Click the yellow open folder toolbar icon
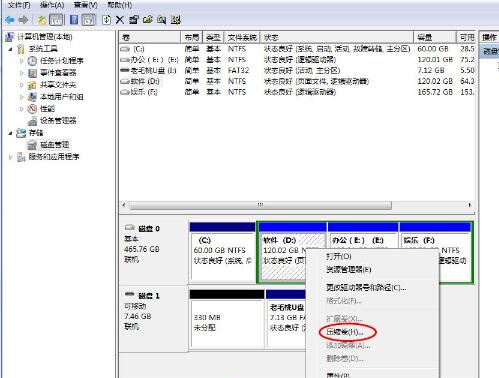The image size is (499, 378). (148, 20)
